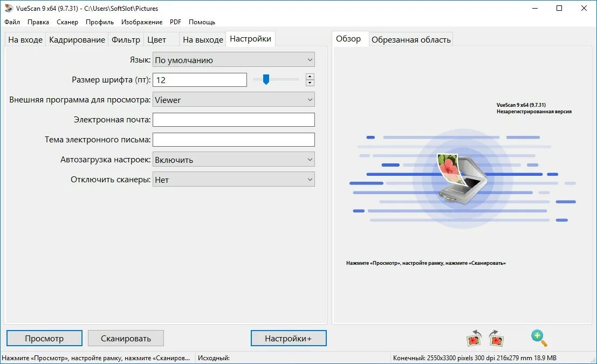The image size is (597, 364).
Task: Click the Электронная почта input field
Action: pyautogui.click(x=234, y=120)
